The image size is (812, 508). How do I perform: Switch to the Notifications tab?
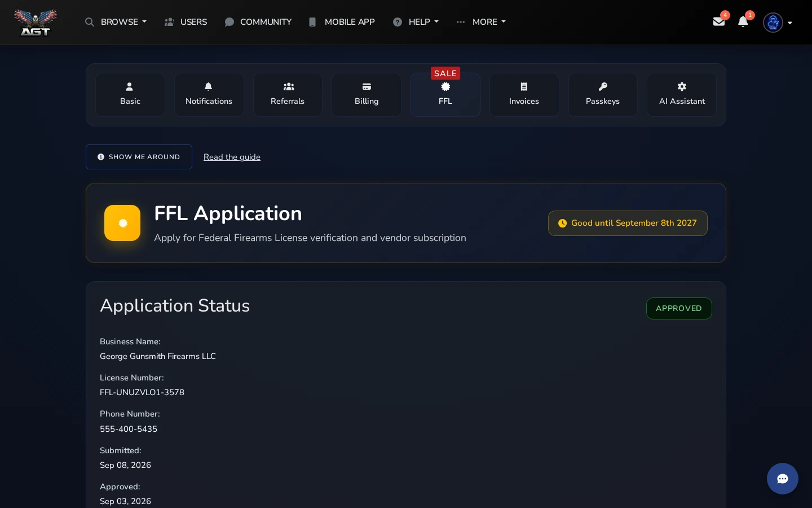click(x=209, y=95)
